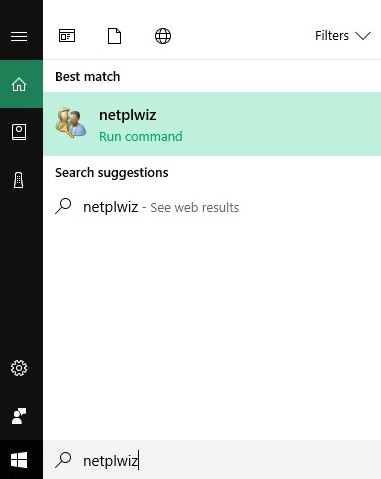Select the netplwiz search suggestion
The image size is (381, 479).
[x=212, y=207]
